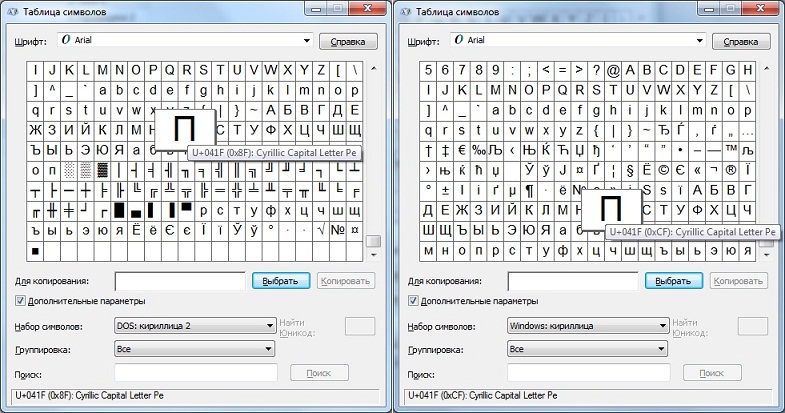
Task: Click Найти Юникод box in the left window
Action: pyautogui.click(x=360, y=326)
